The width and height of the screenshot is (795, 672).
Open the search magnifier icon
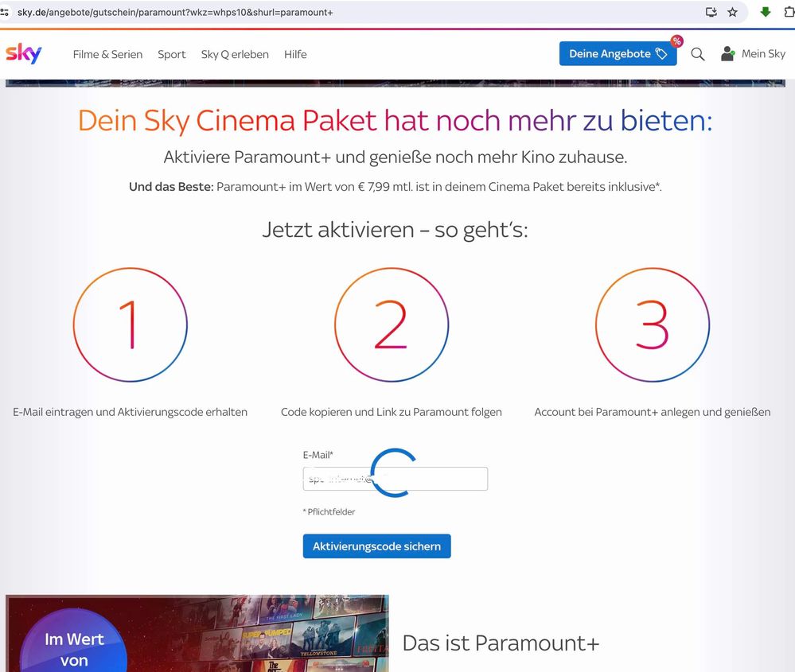698,54
